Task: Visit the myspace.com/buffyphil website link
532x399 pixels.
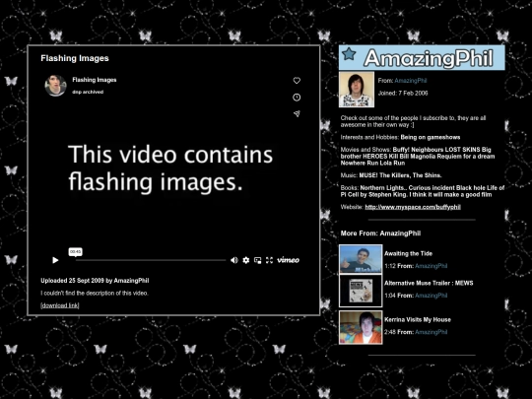Action: click(413, 207)
